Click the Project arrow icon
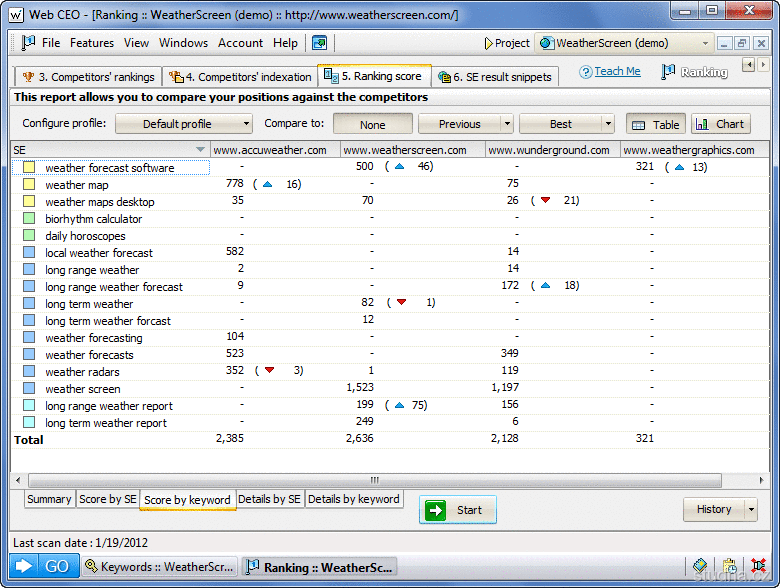 point(488,43)
